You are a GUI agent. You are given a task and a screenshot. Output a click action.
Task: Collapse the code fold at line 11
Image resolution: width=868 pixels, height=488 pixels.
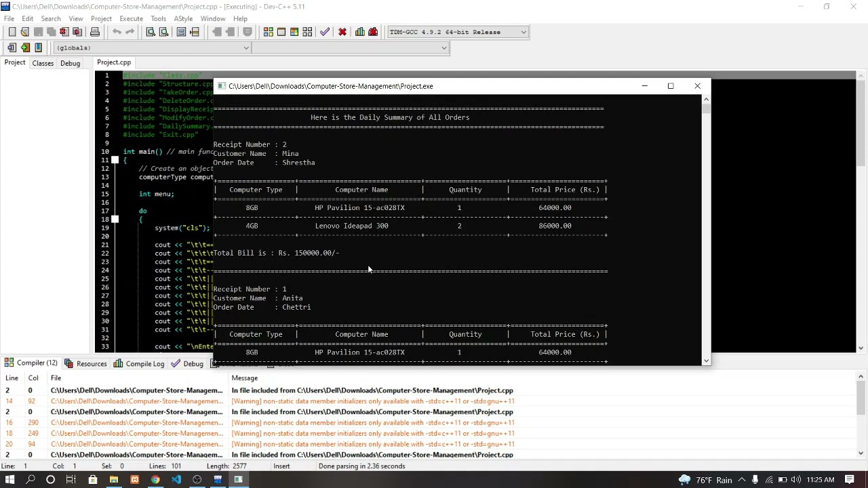coord(115,160)
